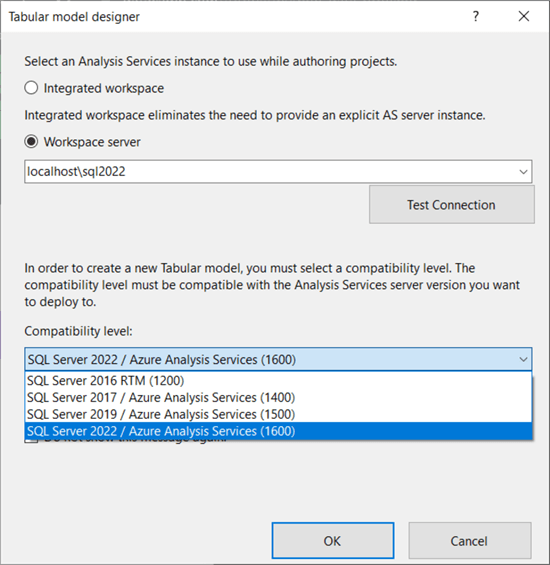Select the Integrated workspace radio button
550x565 pixels.
tap(31, 88)
